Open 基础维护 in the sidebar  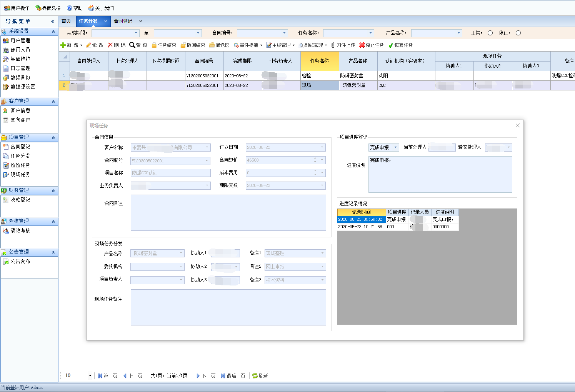point(17,59)
